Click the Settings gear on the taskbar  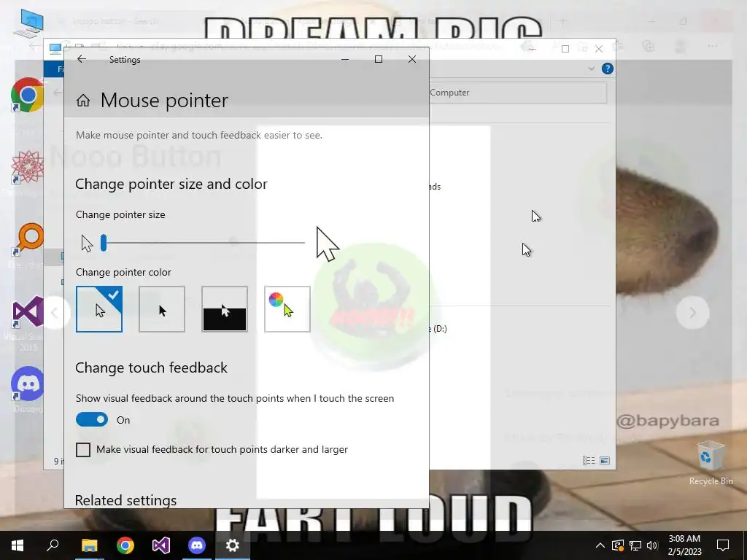click(233, 545)
